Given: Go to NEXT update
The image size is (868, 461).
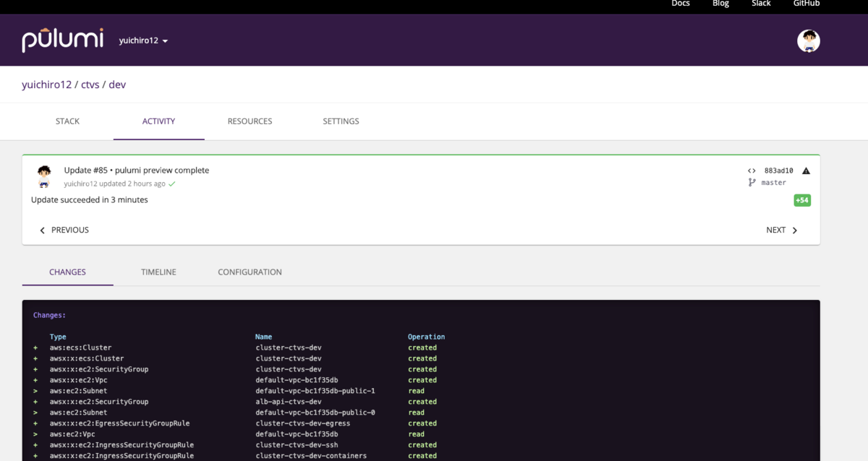Looking at the screenshot, I should tap(782, 230).
